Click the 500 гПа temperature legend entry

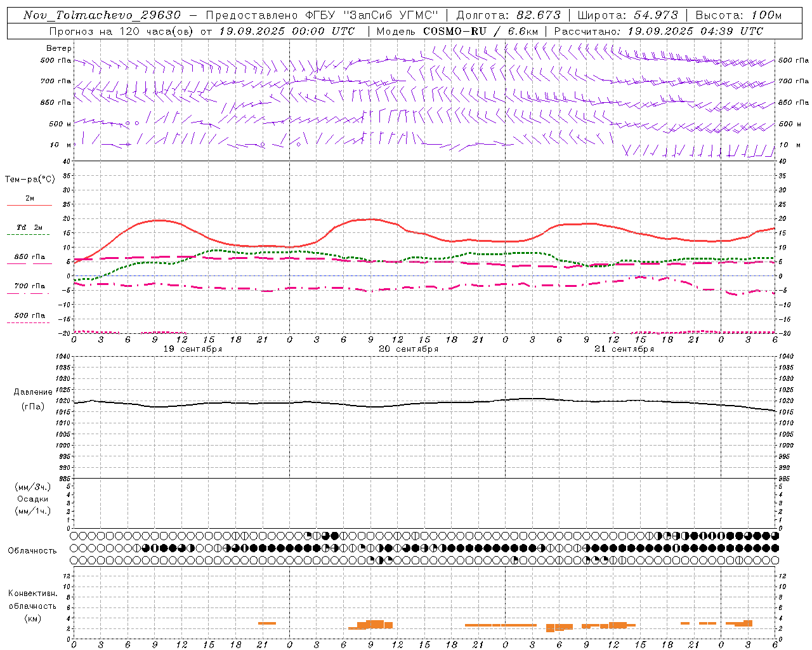click(30, 315)
